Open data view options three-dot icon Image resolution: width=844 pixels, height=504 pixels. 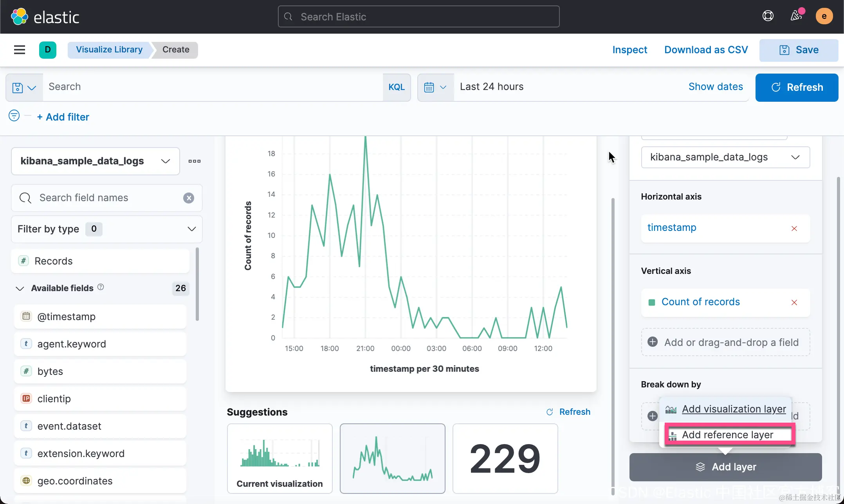pos(194,161)
